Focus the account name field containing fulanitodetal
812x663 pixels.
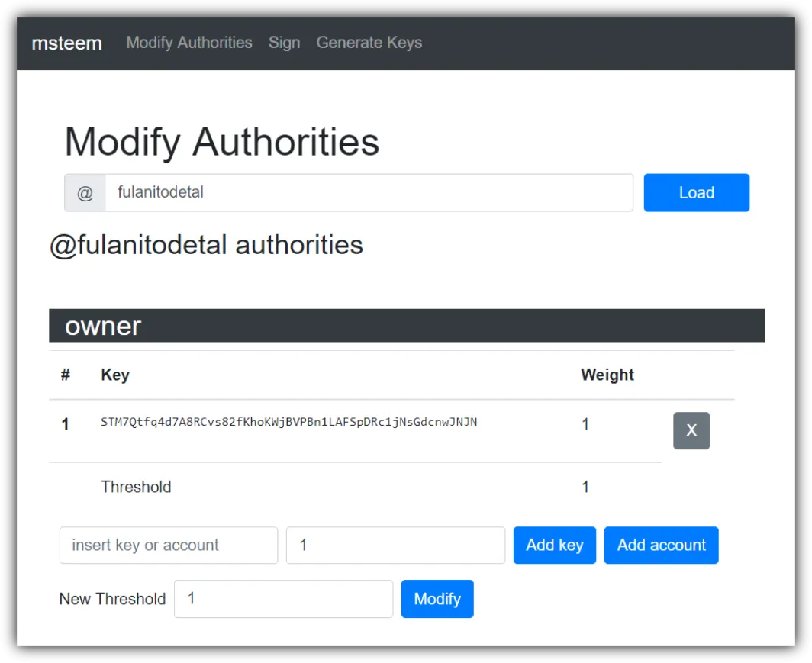click(x=369, y=192)
